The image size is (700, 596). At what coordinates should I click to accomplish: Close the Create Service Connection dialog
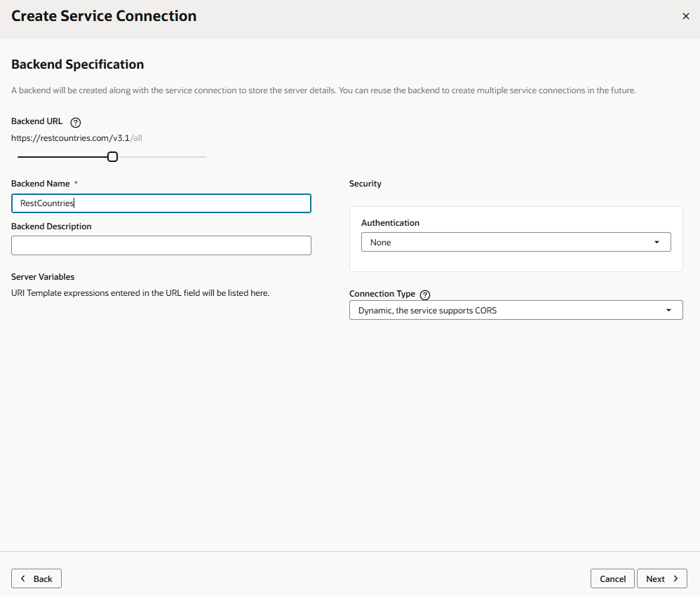[x=686, y=16]
